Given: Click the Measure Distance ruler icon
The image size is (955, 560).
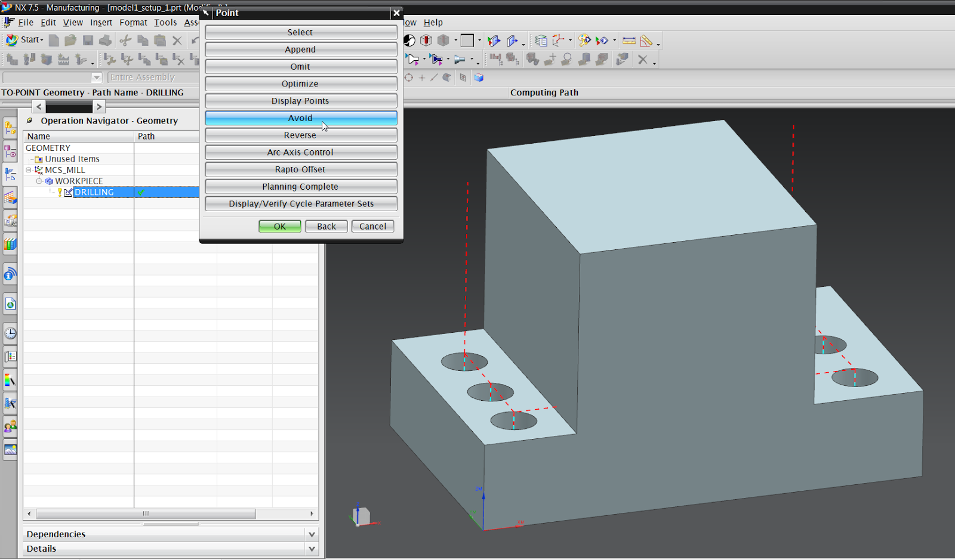Looking at the screenshot, I should (x=629, y=41).
